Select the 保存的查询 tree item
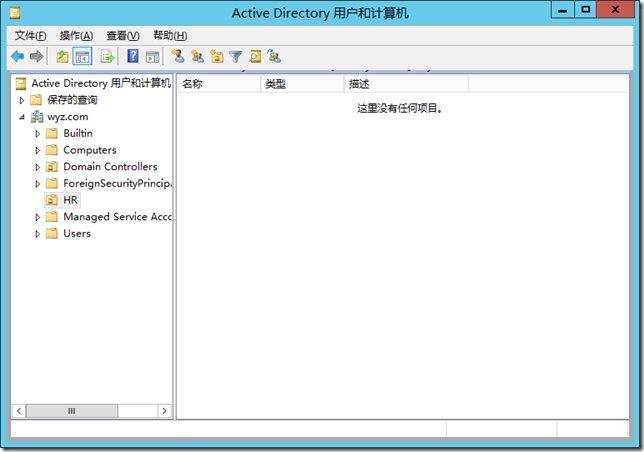This screenshot has height=452, width=644. [x=72, y=100]
